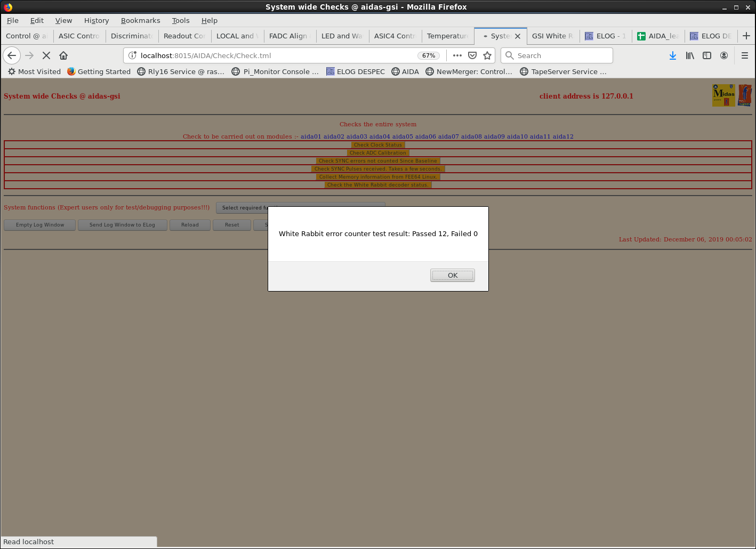Open AIDA bookmark in toolbar
This screenshot has width=756, height=549.
(405, 71)
